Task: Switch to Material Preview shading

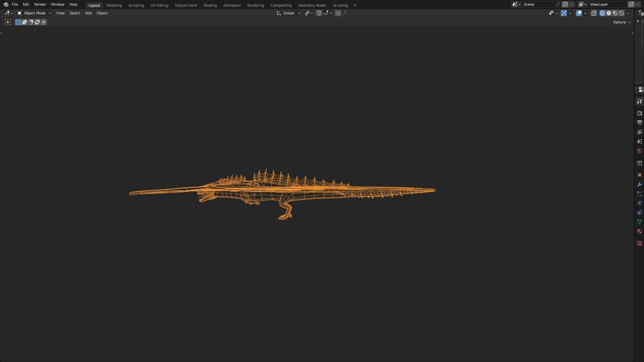Action: (x=615, y=13)
